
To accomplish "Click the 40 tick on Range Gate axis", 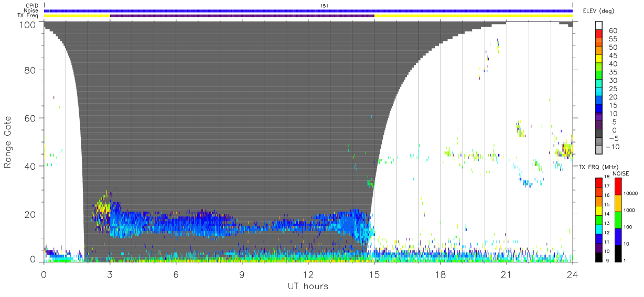I will [29, 166].
